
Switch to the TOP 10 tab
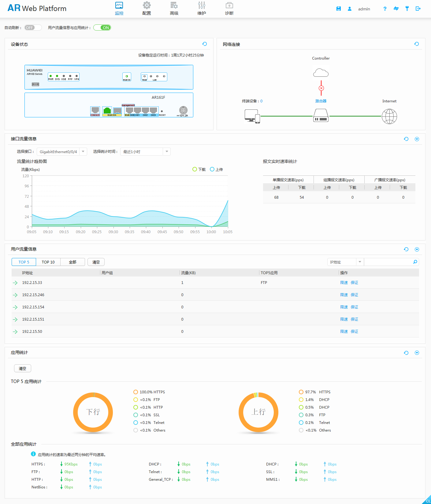[x=48, y=262]
